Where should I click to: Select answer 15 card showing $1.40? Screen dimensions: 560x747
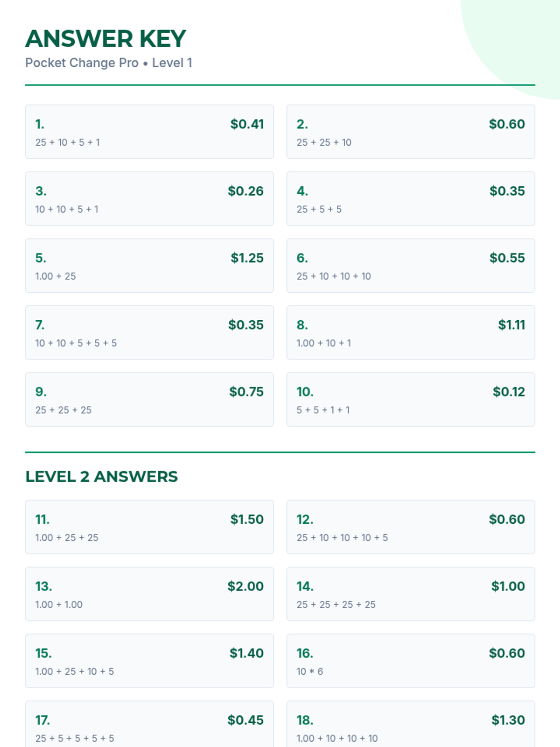click(x=149, y=661)
